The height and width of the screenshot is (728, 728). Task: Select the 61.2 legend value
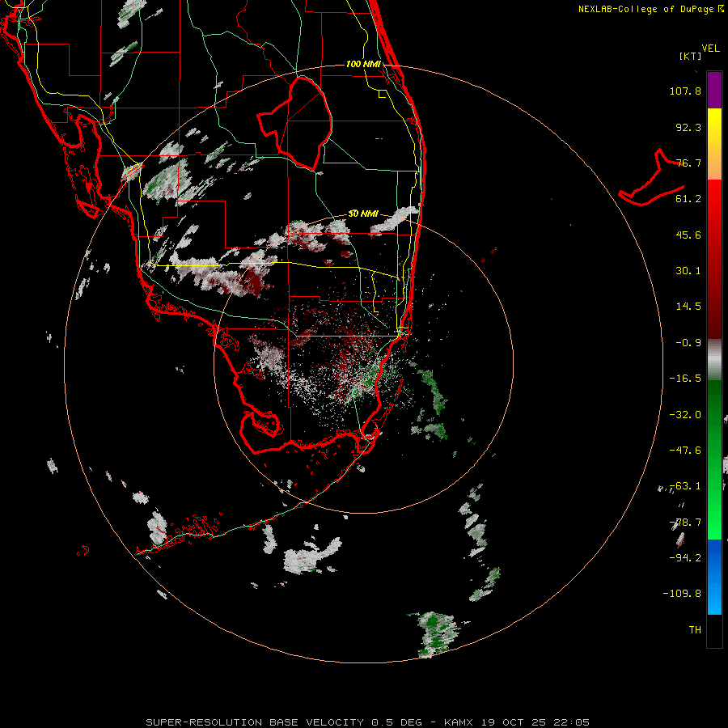(688, 199)
